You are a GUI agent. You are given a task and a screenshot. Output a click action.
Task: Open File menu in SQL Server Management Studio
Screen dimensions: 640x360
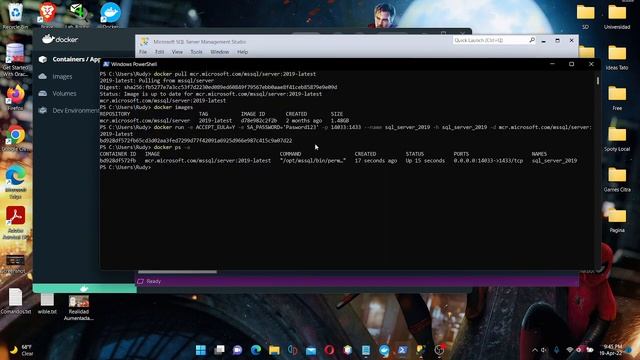[143, 52]
